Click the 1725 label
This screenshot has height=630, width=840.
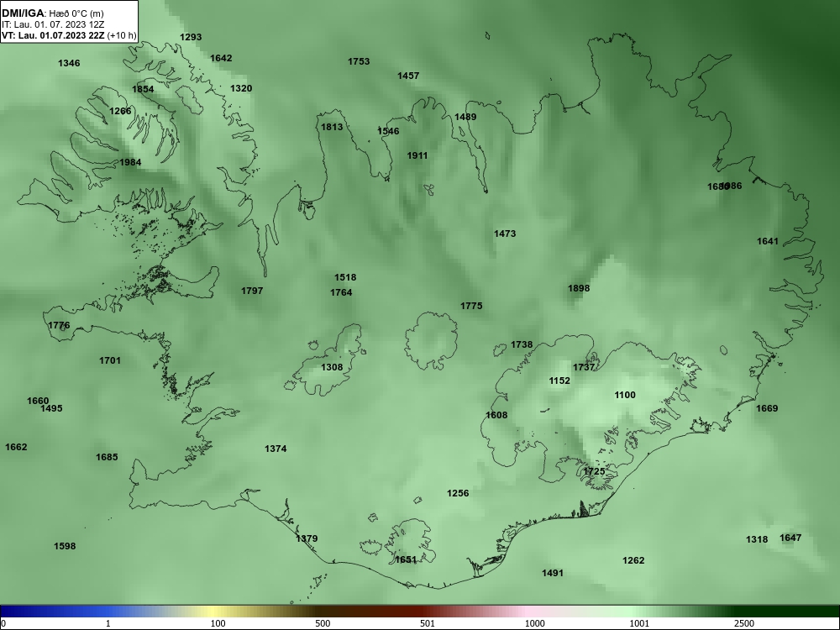tap(594, 471)
